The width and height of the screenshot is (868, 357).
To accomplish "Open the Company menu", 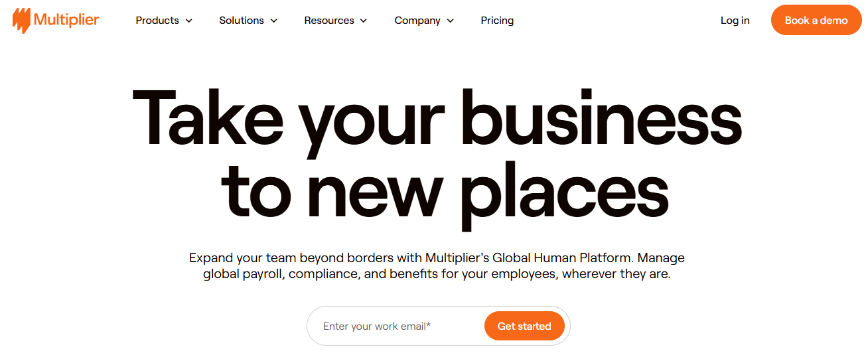I will (x=417, y=21).
